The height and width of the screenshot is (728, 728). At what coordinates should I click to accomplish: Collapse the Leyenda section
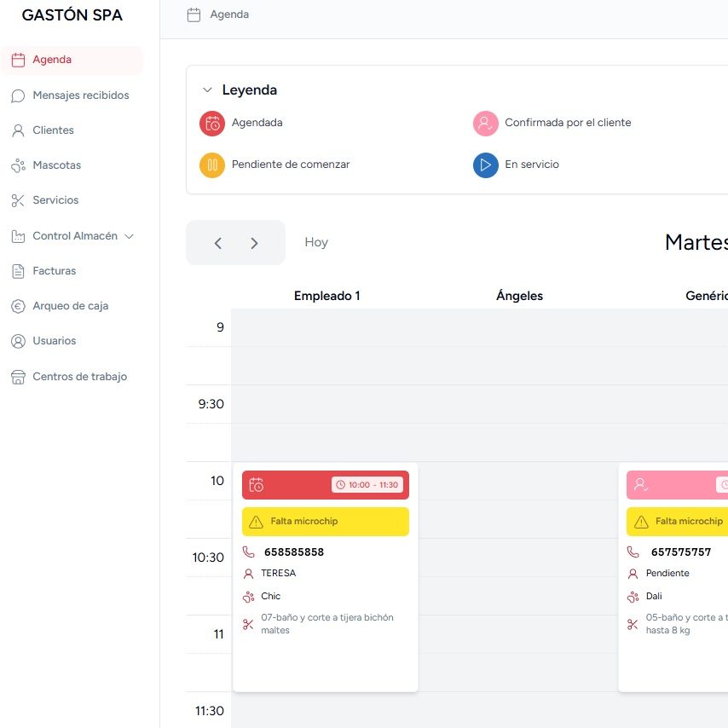tap(207, 90)
